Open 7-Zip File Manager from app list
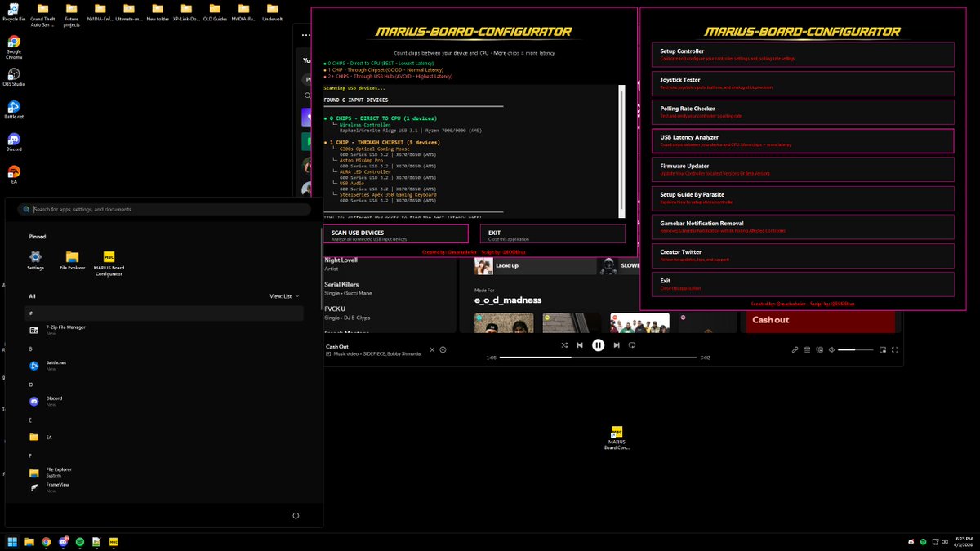Viewport: 980px width, 551px height. 163,330
